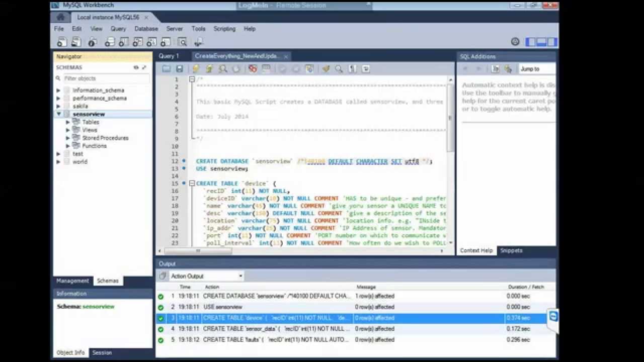Viewport: 644px width, 362px height.
Task: Stop the running query
Action: pyautogui.click(x=236, y=69)
